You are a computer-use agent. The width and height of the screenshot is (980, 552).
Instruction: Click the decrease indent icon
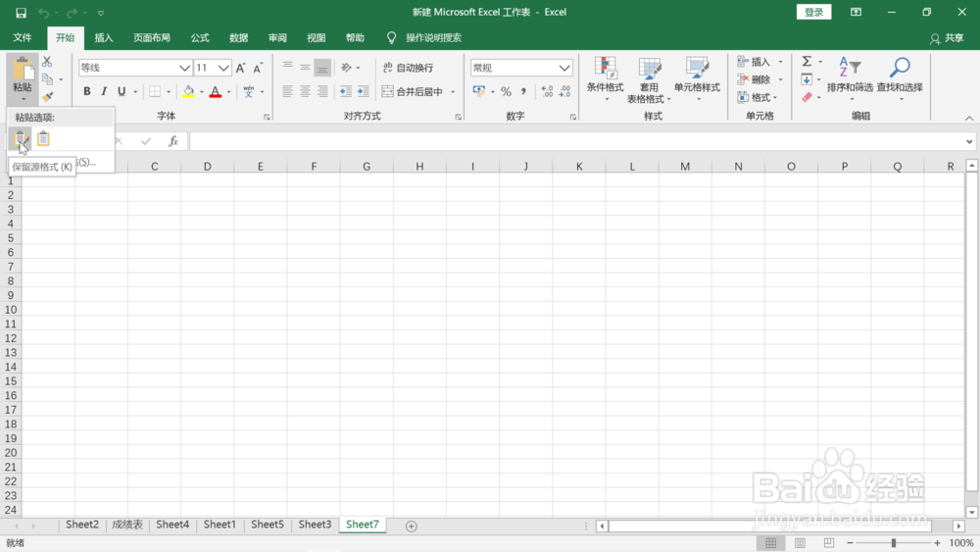(x=346, y=92)
